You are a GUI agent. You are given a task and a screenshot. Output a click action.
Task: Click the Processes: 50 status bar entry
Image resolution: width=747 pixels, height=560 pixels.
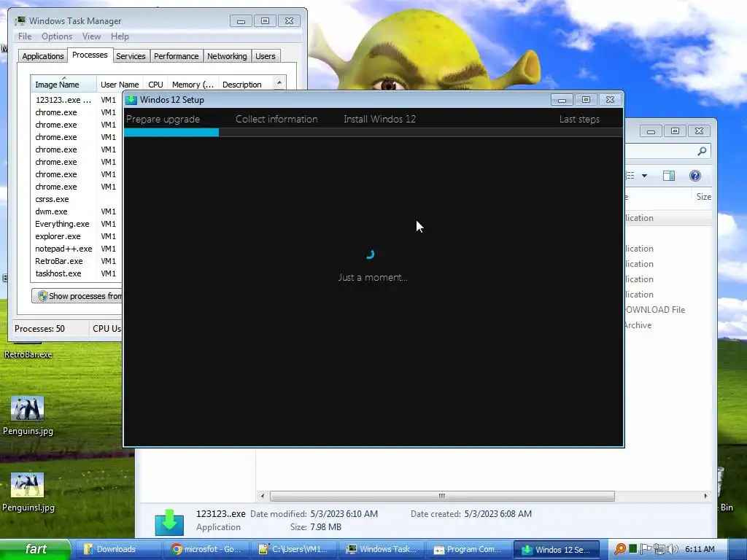(40, 329)
